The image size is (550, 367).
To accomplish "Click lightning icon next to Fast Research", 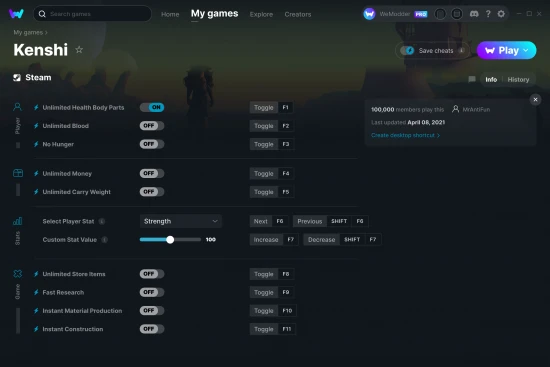I will coord(36,292).
